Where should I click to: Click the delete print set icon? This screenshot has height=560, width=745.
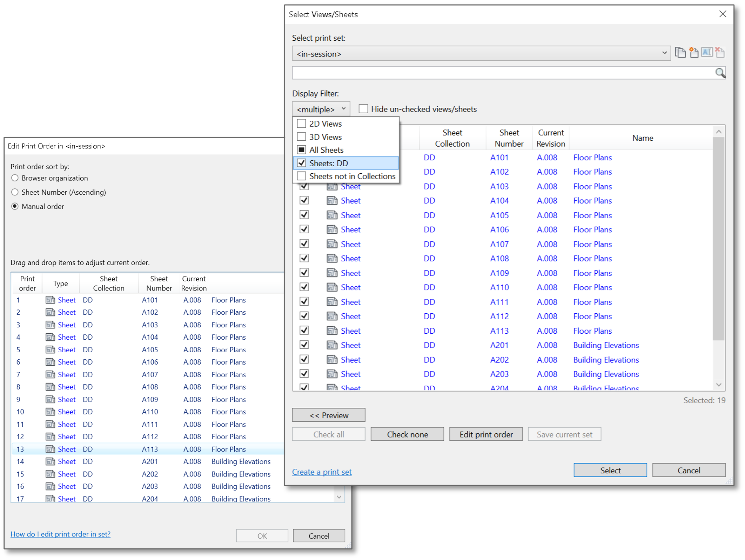tap(719, 53)
